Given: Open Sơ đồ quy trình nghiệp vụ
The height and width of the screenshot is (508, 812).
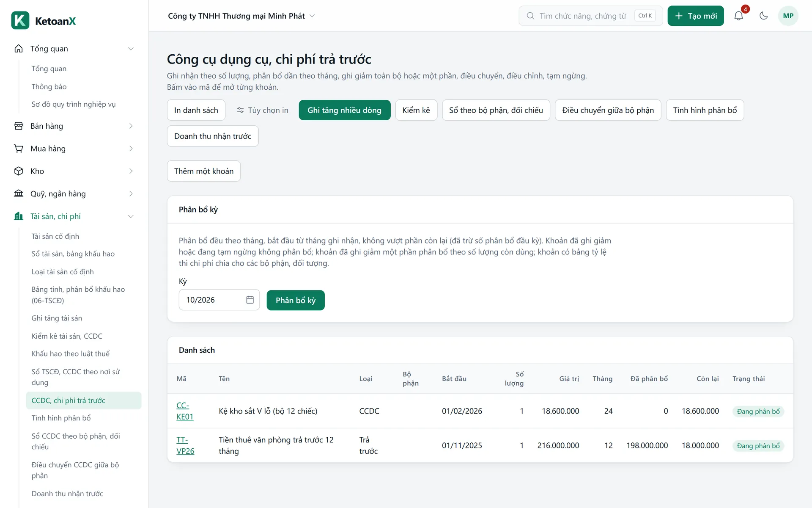Looking at the screenshot, I should [74, 104].
